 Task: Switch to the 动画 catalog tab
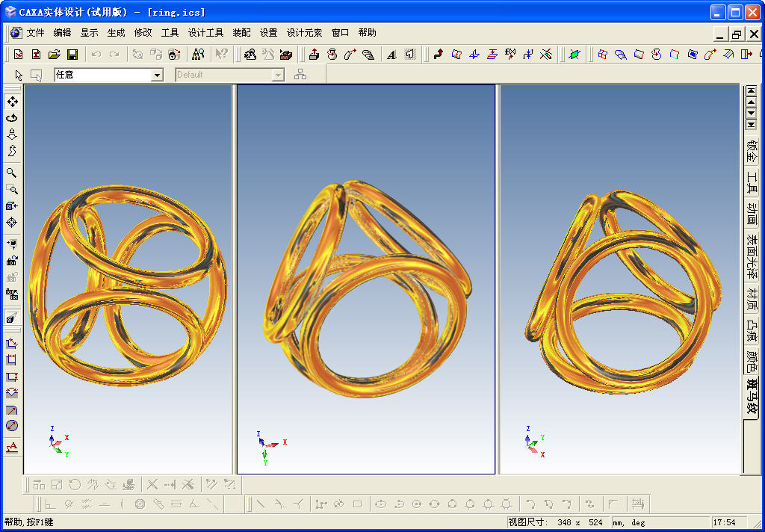(x=752, y=213)
